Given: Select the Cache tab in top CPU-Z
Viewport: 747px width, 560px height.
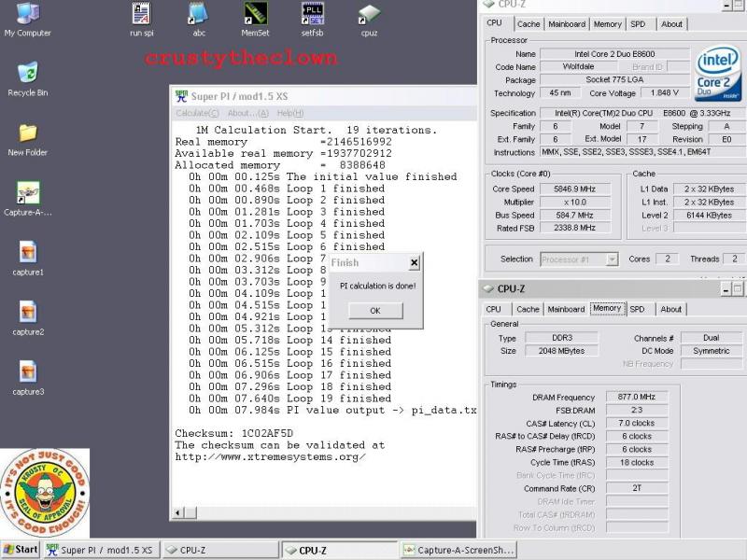Looking at the screenshot, I should coord(529,24).
